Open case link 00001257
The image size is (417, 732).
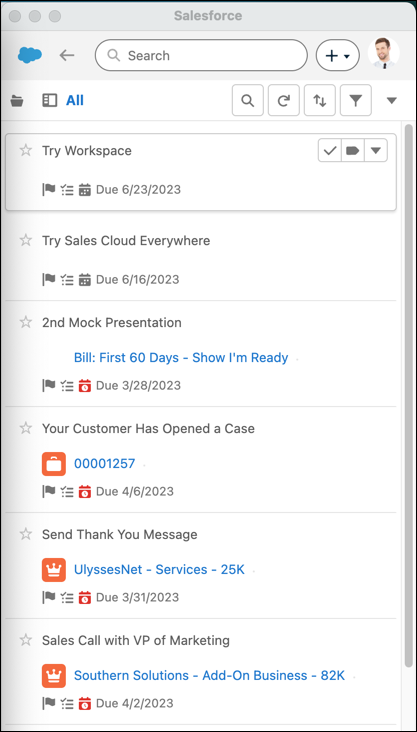point(105,464)
